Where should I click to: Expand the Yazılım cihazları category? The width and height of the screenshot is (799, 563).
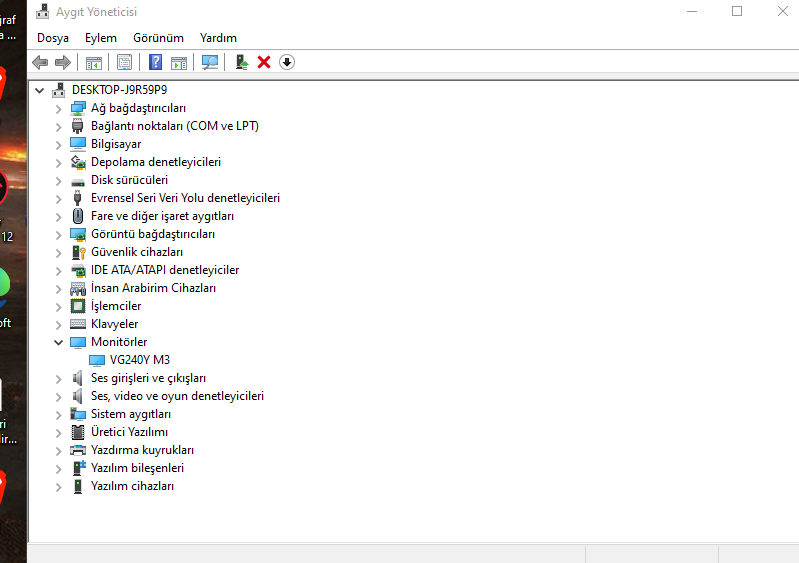(x=59, y=487)
